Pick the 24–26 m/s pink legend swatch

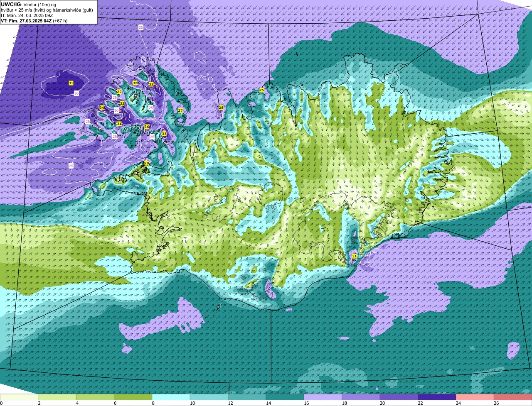[475, 397]
